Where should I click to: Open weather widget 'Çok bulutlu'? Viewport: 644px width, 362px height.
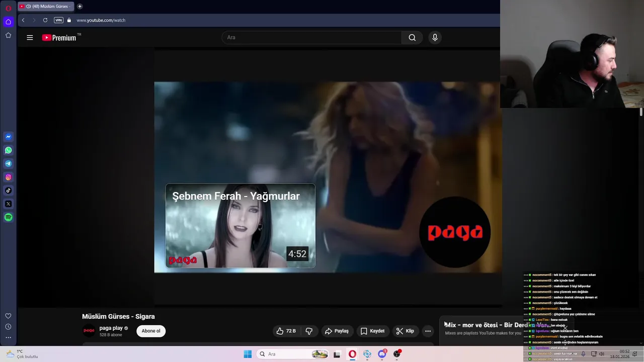[x=21, y=354]
